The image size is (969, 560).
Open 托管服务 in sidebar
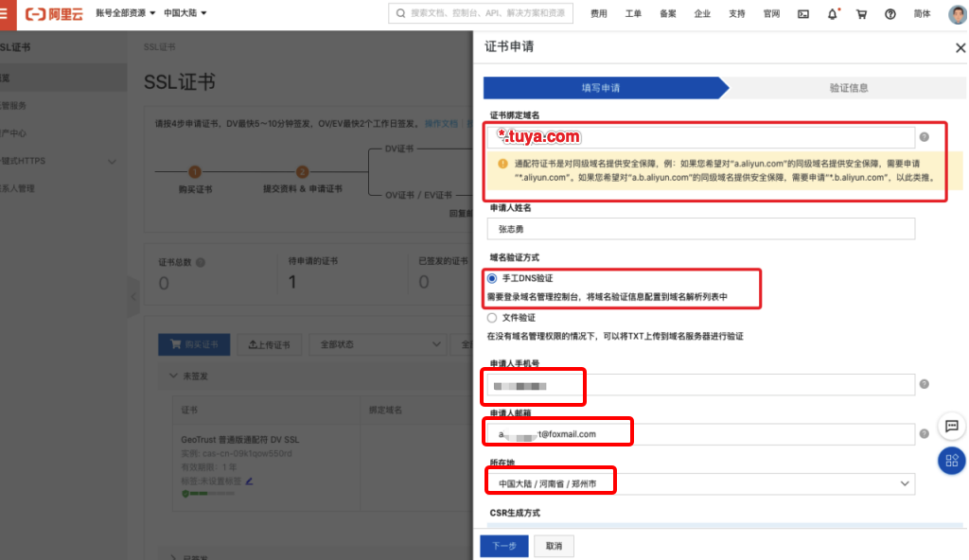tap(13, 106)
